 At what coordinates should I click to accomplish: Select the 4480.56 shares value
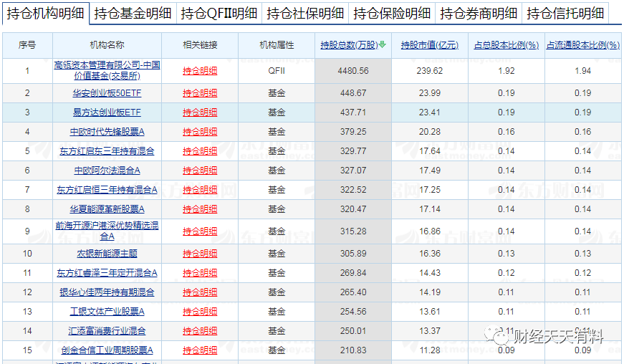point(353,71)
